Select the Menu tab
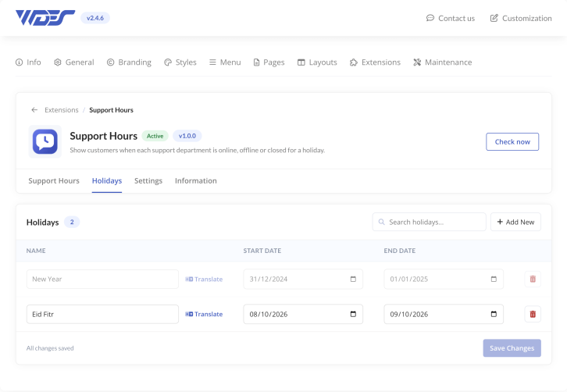567x392 pixels. pyautogui.click(x=225, y=62)
